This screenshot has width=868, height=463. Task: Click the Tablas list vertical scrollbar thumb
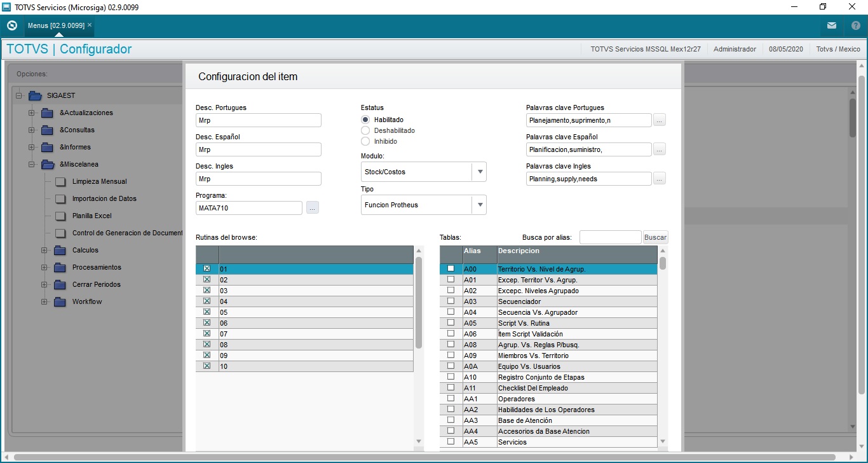click(663, 263)
